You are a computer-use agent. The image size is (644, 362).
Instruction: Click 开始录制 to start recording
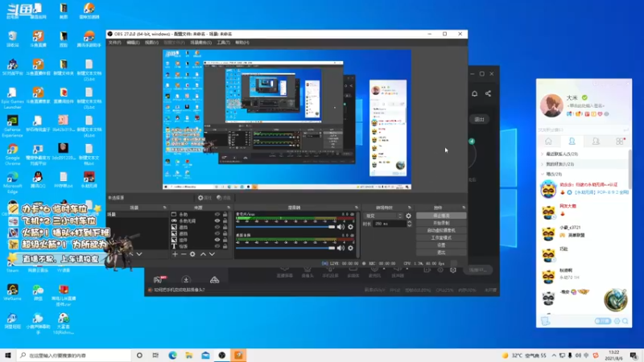441,223
